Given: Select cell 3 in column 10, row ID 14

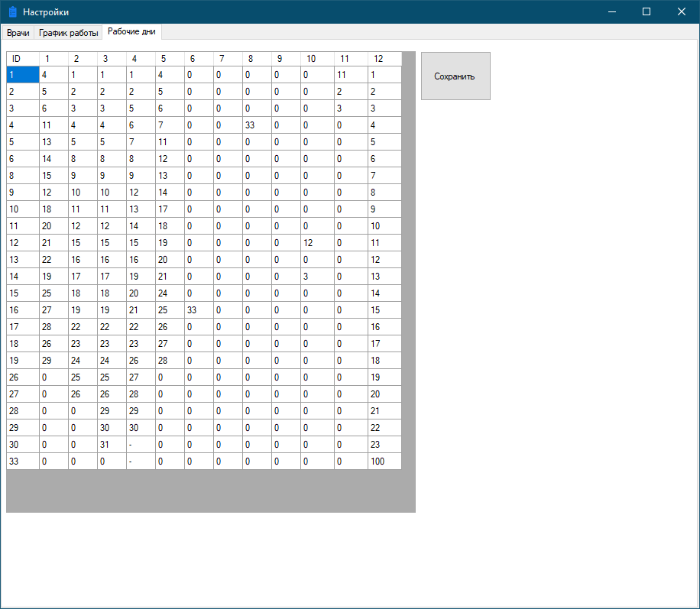Looking at the screenshot, I should click(317, 277).
